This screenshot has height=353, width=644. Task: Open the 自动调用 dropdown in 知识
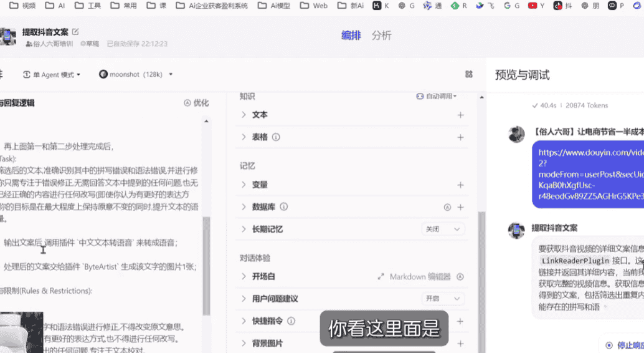click(436, 96)
